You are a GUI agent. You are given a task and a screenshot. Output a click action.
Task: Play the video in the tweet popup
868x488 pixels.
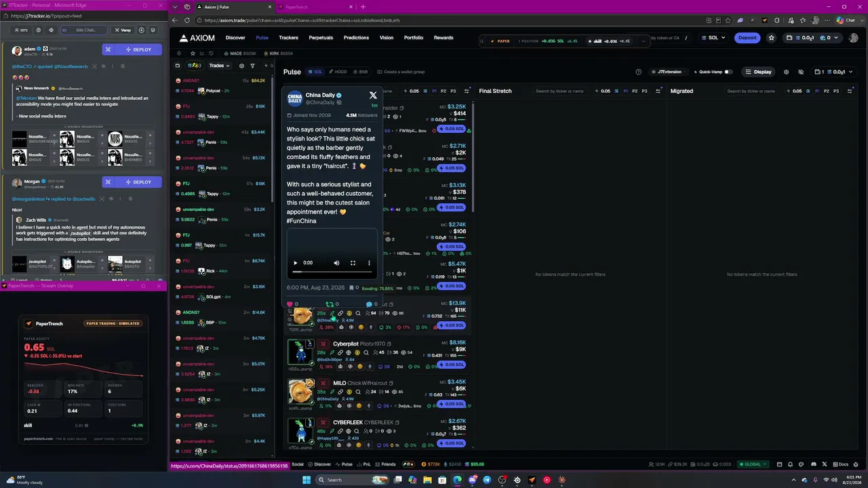point(295,263)
